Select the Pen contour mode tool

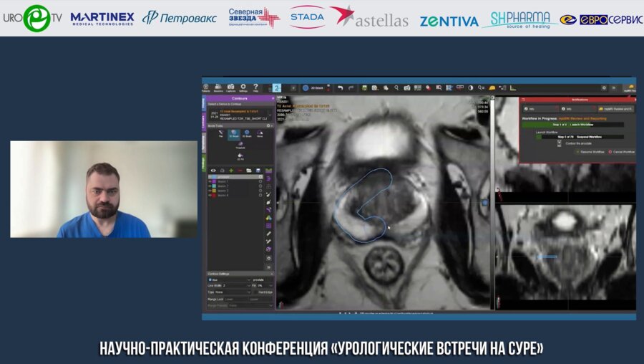(220, 133)
